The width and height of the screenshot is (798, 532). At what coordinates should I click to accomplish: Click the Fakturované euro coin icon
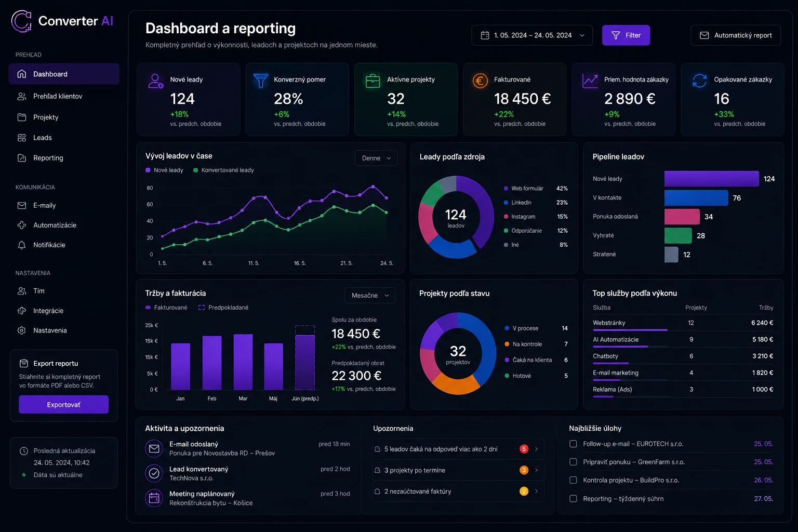pyautogui.click(x=480, y=81)
